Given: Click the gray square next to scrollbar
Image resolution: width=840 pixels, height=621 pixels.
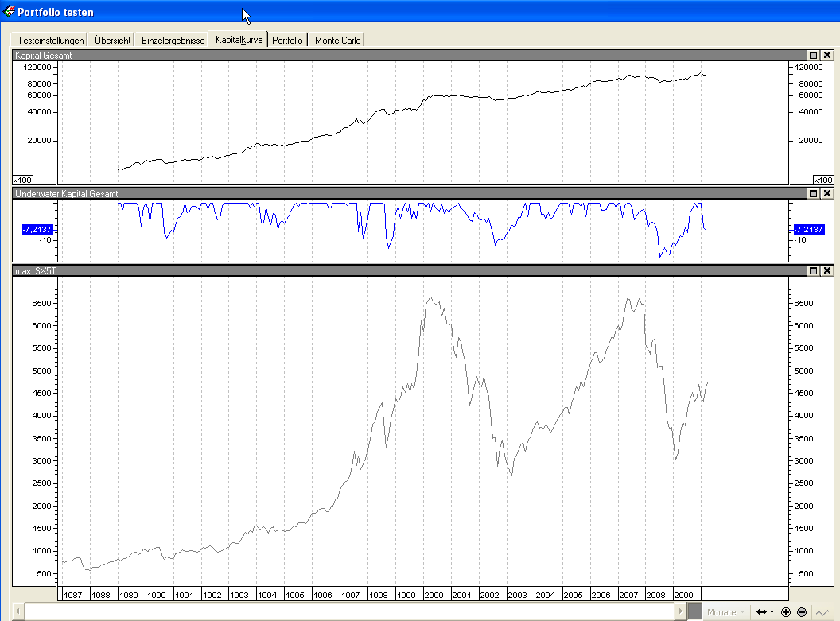Looking at the screenshot, I should click(694, 611).
